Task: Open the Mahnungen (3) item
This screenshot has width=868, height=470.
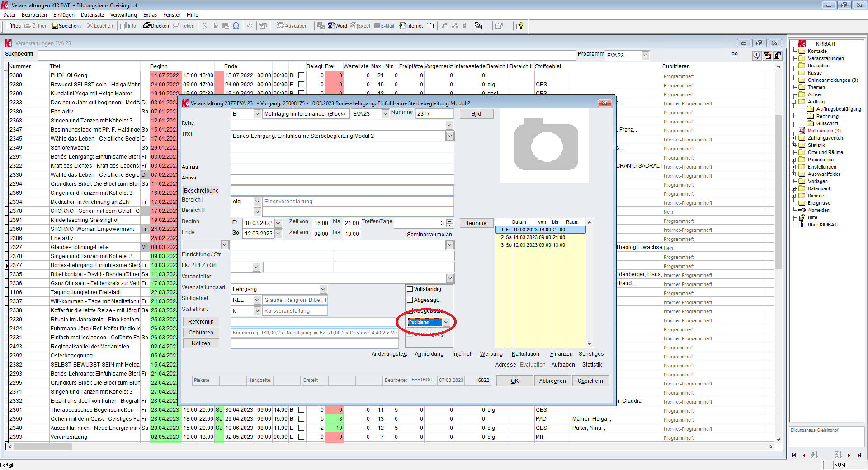Action: coord(824,131)
